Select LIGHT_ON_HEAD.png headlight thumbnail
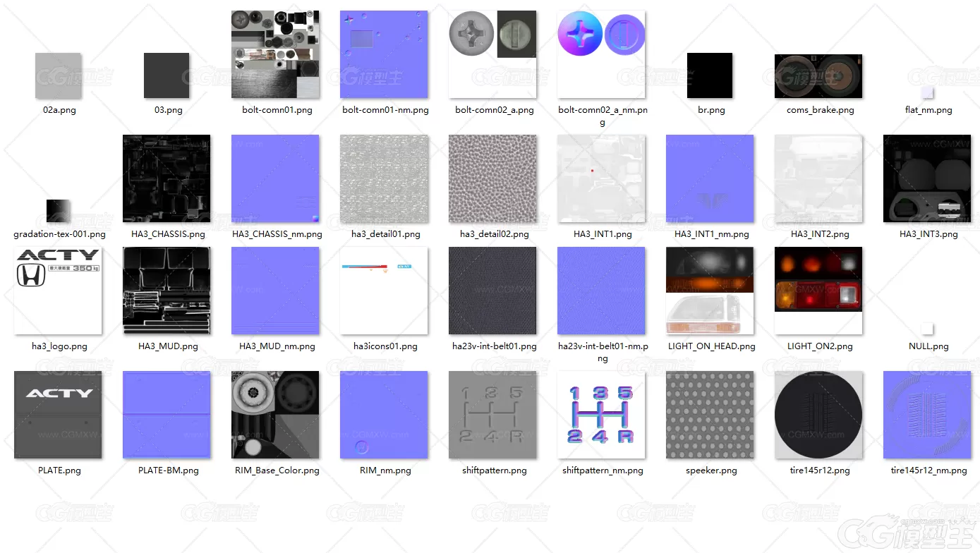This screenshot has width=980, height=553. pyautogui.click(x=710, y=291)
